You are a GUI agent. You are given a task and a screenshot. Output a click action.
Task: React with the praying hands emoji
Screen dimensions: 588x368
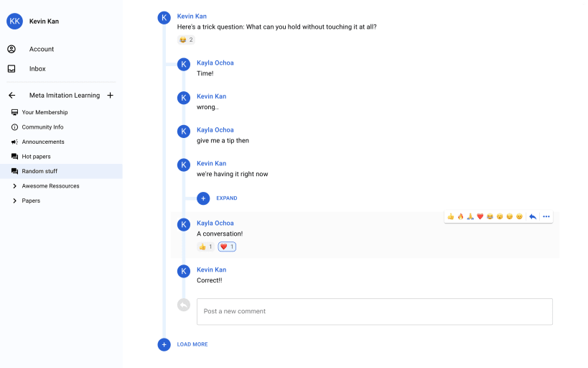(x=470, y=216)
